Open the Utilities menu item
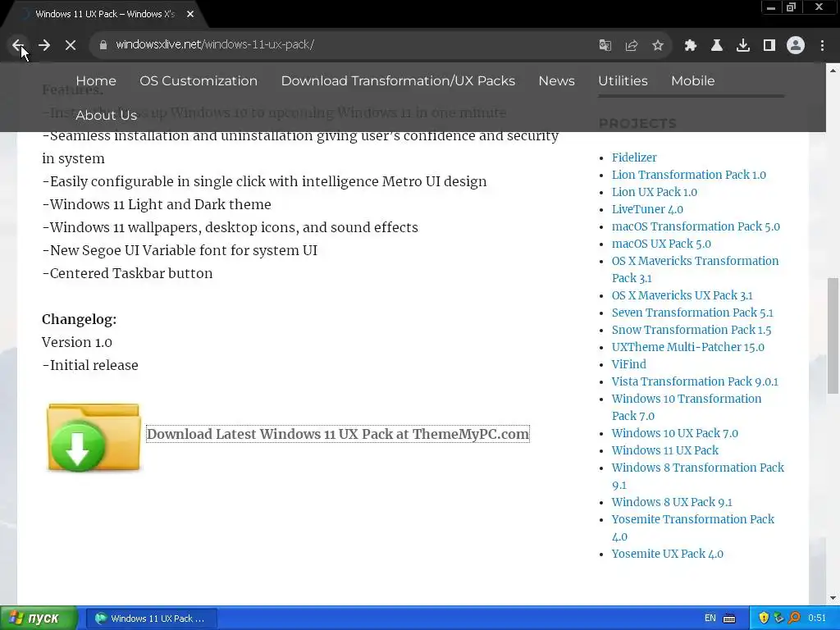This screenshot has width=840, height=630. (623, 81)
